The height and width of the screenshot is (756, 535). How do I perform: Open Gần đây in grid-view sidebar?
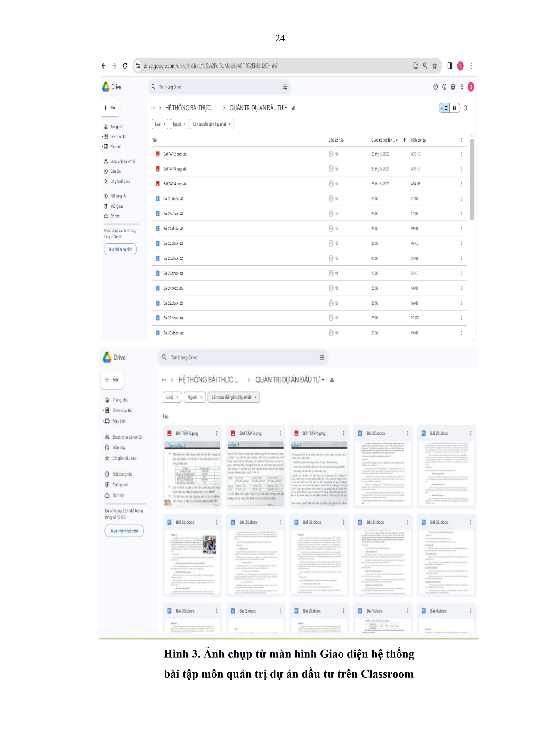point(115,447)
